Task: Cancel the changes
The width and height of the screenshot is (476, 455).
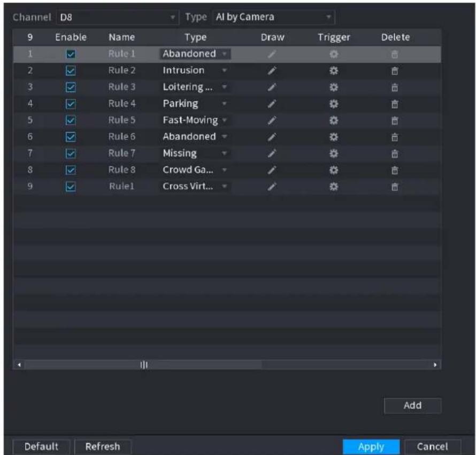Action: point(433,446)
